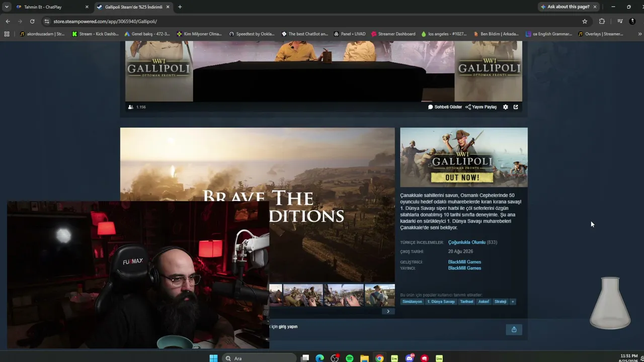
Task: Expand more tags with the plus button
Action: tap(513, 302)
